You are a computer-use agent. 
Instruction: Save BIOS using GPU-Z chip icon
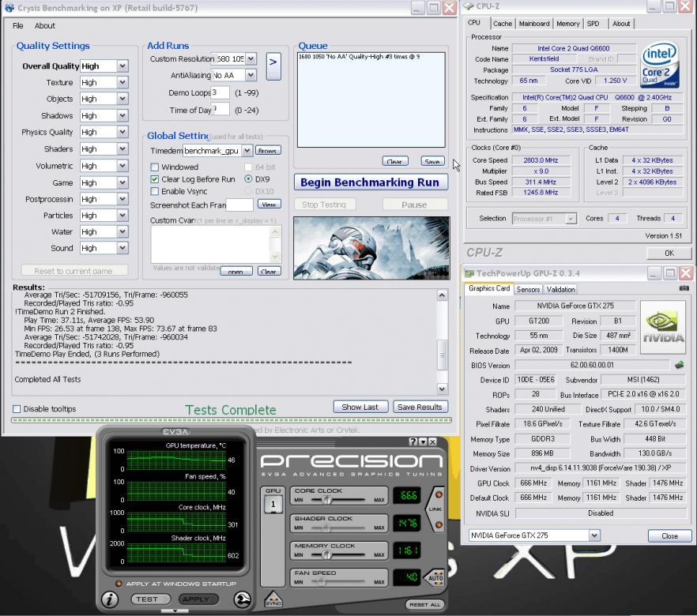(679, 365)
